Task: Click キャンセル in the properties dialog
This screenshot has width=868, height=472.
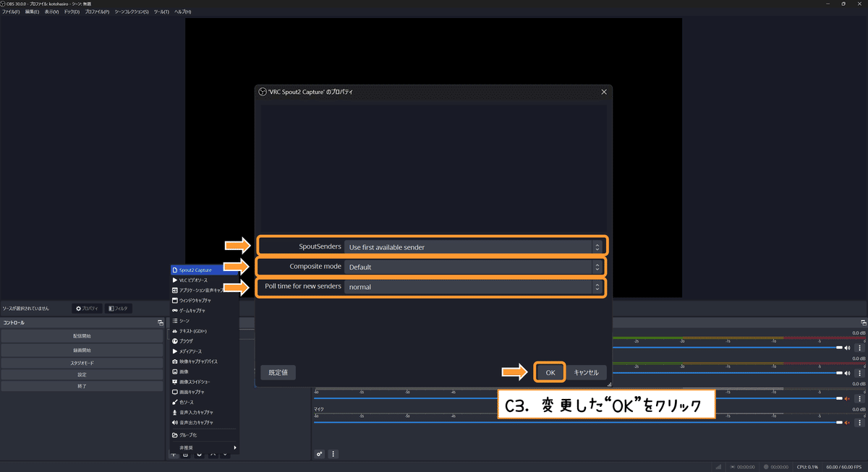Action: pyautogui.click(x=586, y=372)
